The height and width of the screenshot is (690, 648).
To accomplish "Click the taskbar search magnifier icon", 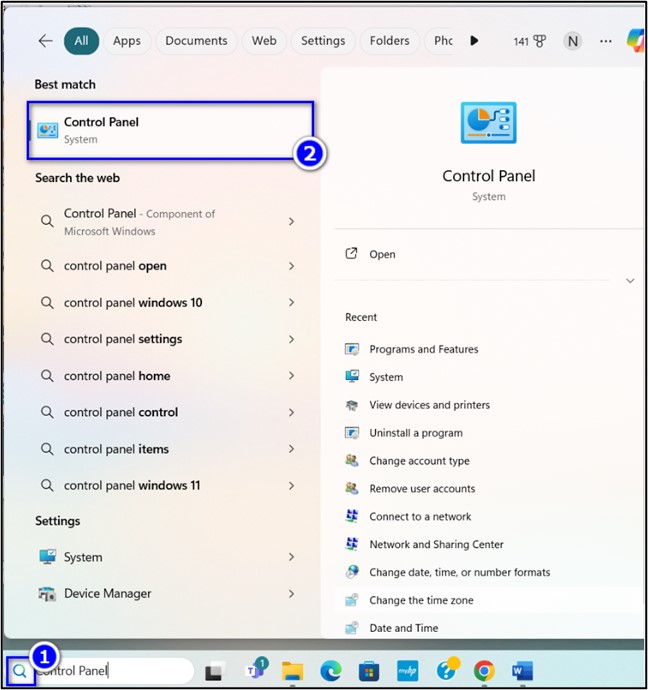I will [20, 671].
